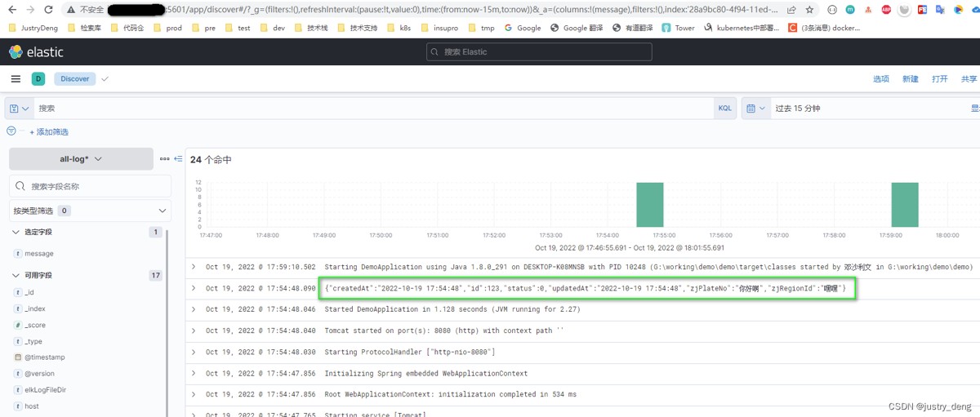Expand the Tomcat started on port row
Viewport: 980px width, 417px height.
(194, 330)
